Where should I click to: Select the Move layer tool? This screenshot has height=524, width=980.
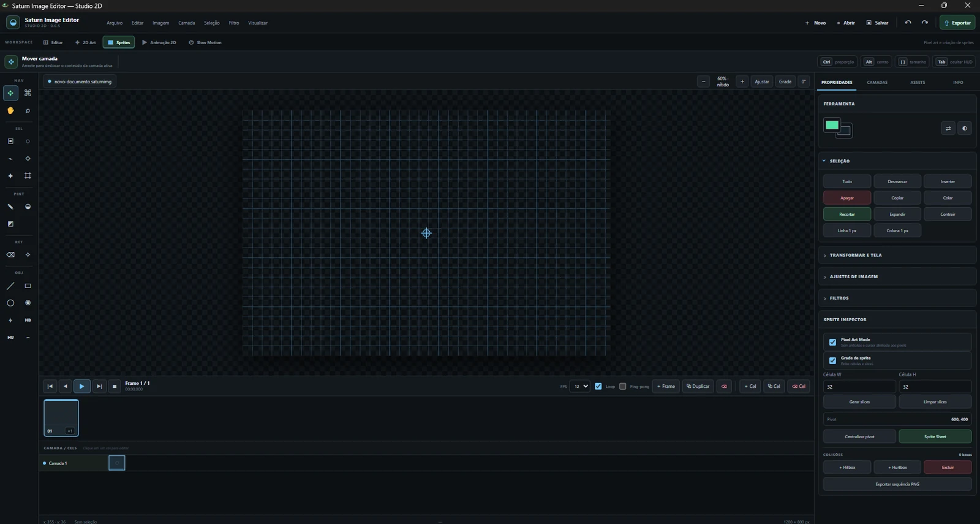click(10, 93)
